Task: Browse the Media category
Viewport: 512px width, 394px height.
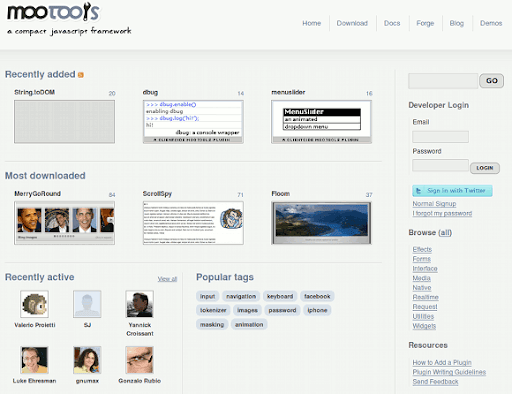Action: click(x=422, y=278)
